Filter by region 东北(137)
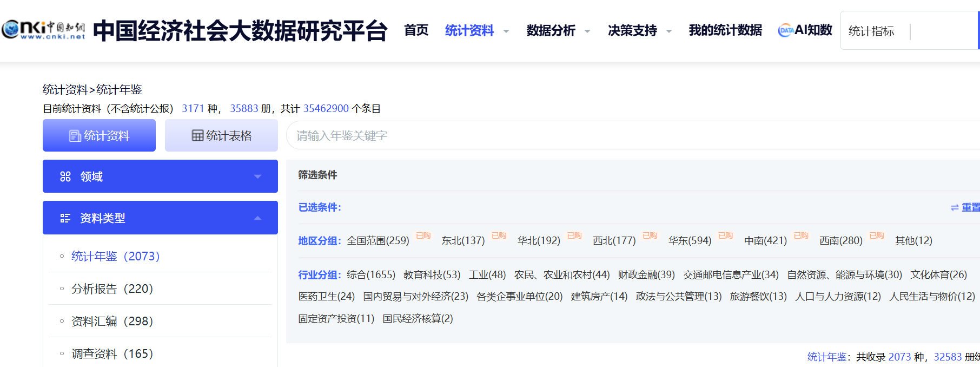 (x=463, y=240)
